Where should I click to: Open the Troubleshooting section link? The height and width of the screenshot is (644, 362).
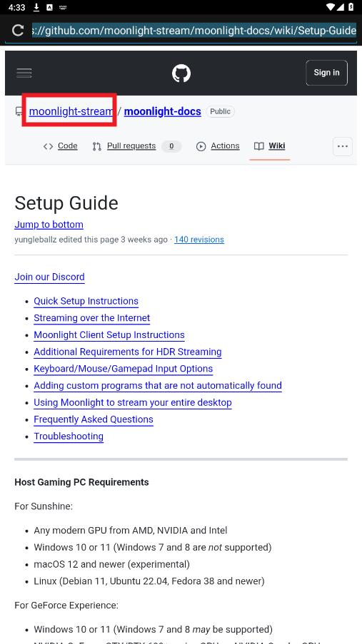point(69,436)
